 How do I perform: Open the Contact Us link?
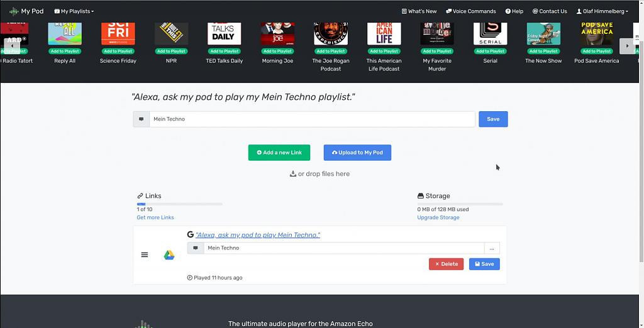(x=550, y=11)
